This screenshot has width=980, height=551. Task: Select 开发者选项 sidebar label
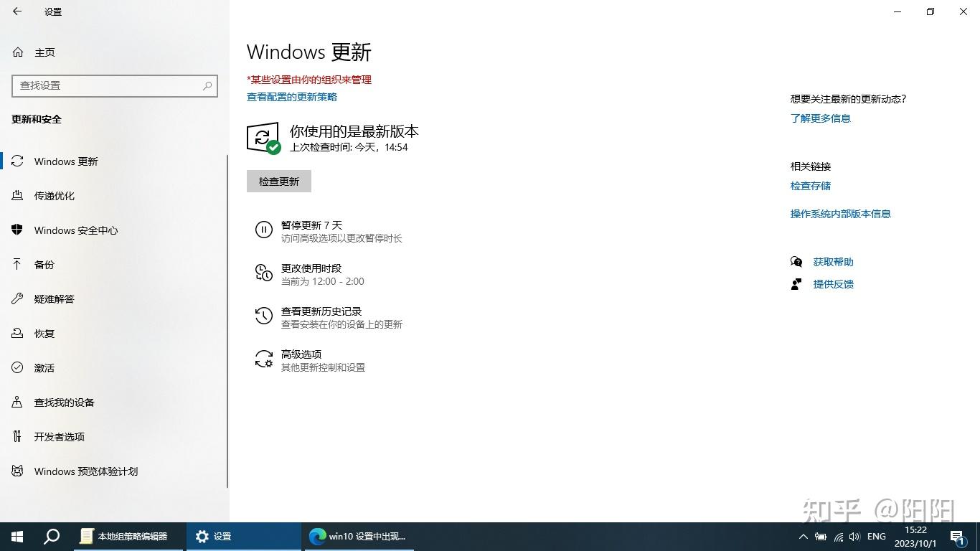click(x=60, y=437)
